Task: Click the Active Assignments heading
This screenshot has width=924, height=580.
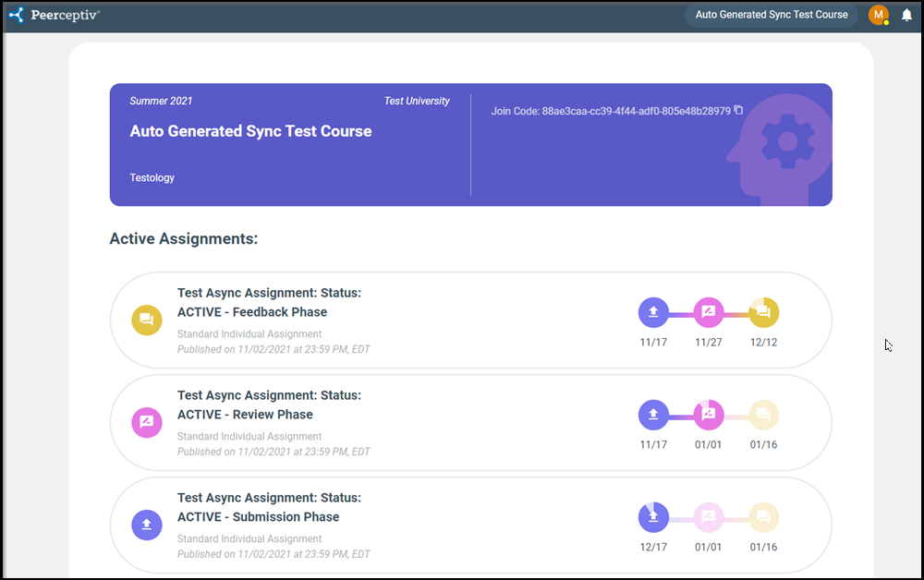Action: pos(183,238)
